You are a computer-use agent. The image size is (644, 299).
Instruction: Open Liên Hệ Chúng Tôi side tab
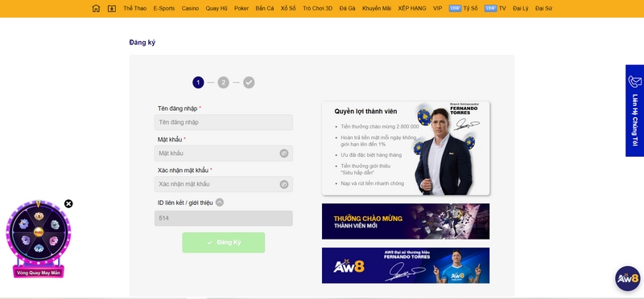click(x=634, y=110)
